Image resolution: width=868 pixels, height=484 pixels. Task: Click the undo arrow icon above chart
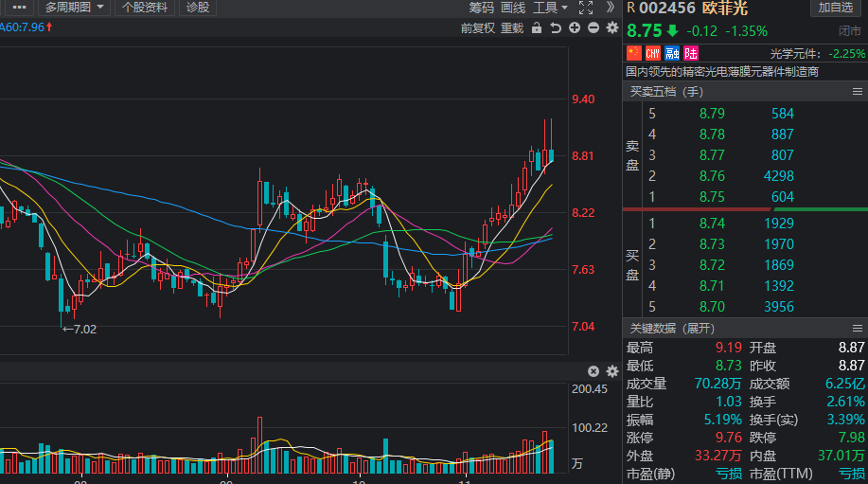tap(556, 28)
